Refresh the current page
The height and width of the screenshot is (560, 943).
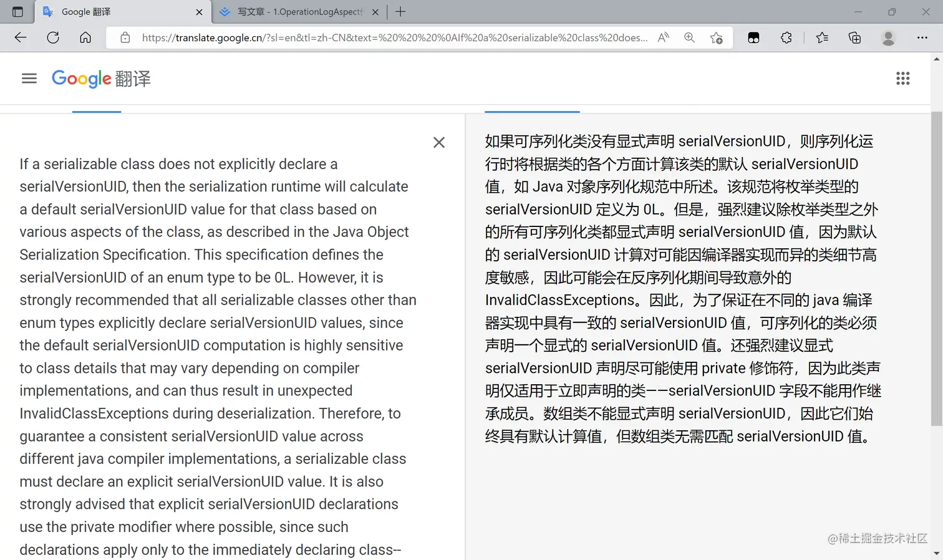pyautogui.click(x=53, y=37)
